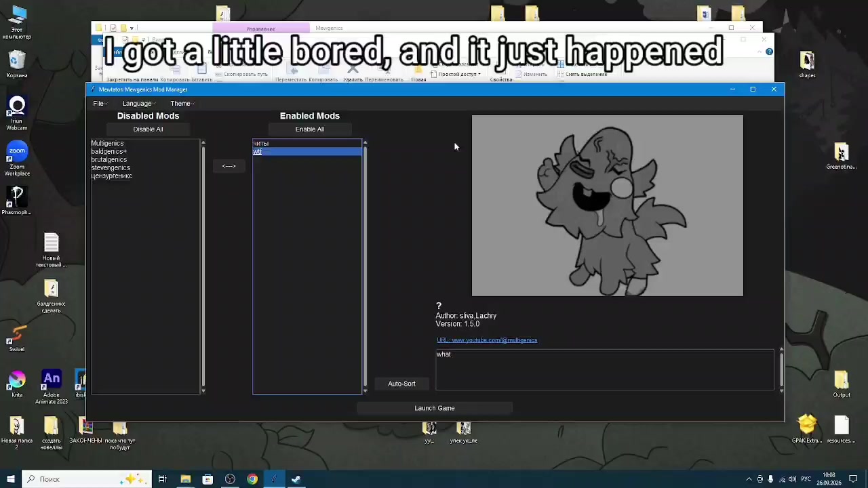Screen dimensions: 868x488
Task: Click the description box scrollbar
Action: pos(781,369)
